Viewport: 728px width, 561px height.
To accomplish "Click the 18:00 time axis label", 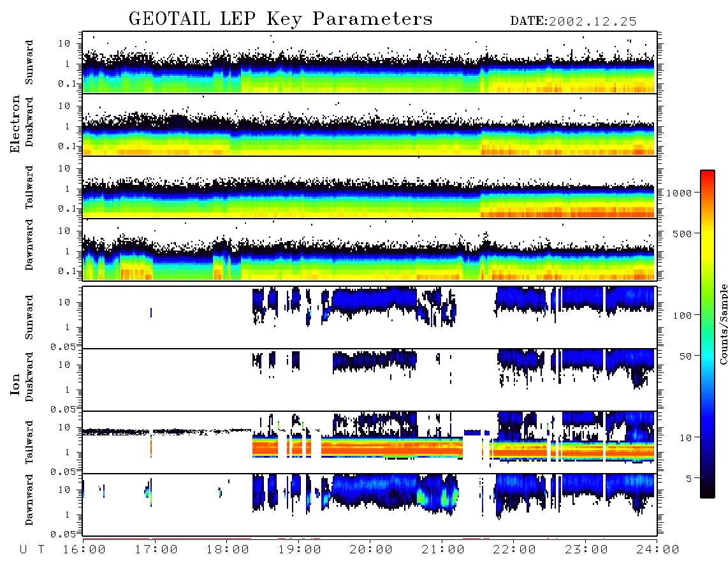I will [x=228, y=550].
